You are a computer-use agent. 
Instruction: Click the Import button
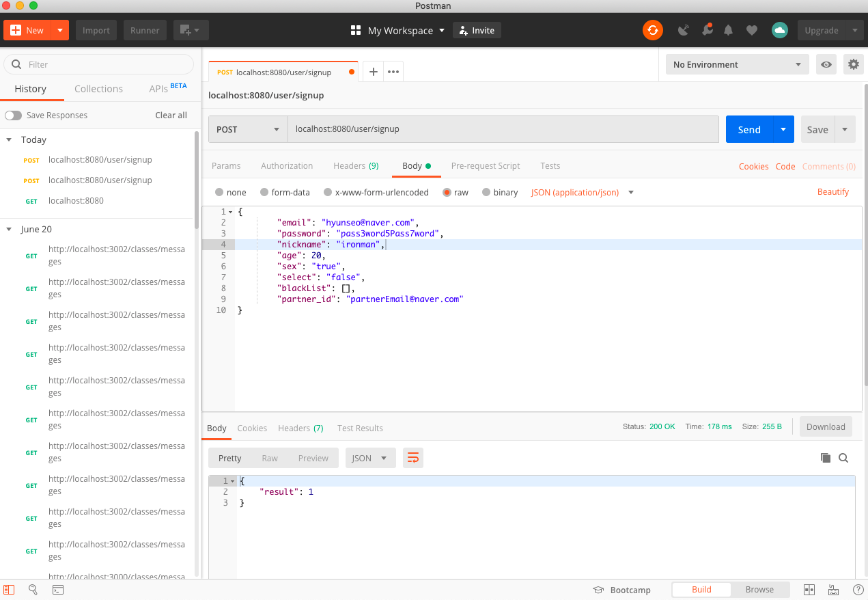point(96,30)
